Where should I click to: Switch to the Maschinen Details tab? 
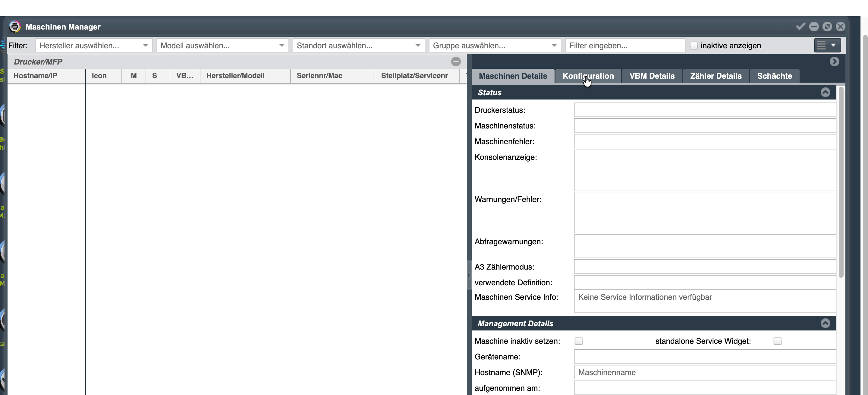pos(513,76)
